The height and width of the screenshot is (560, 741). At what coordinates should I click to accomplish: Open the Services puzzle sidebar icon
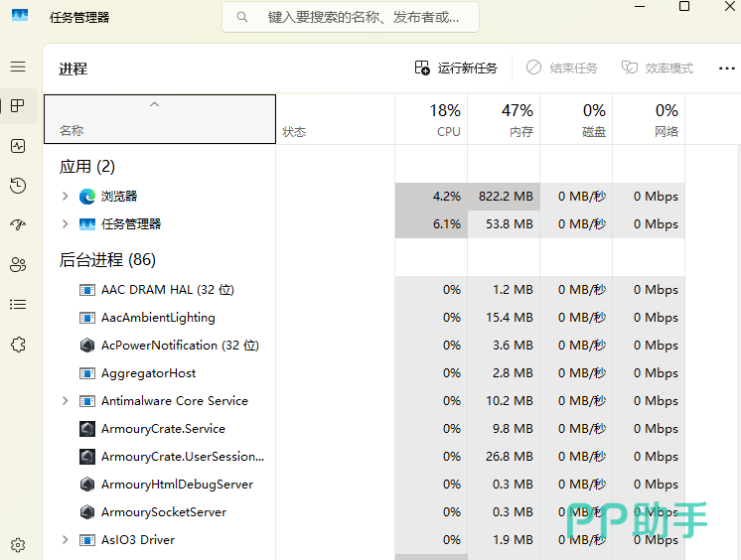click(18, 345)
